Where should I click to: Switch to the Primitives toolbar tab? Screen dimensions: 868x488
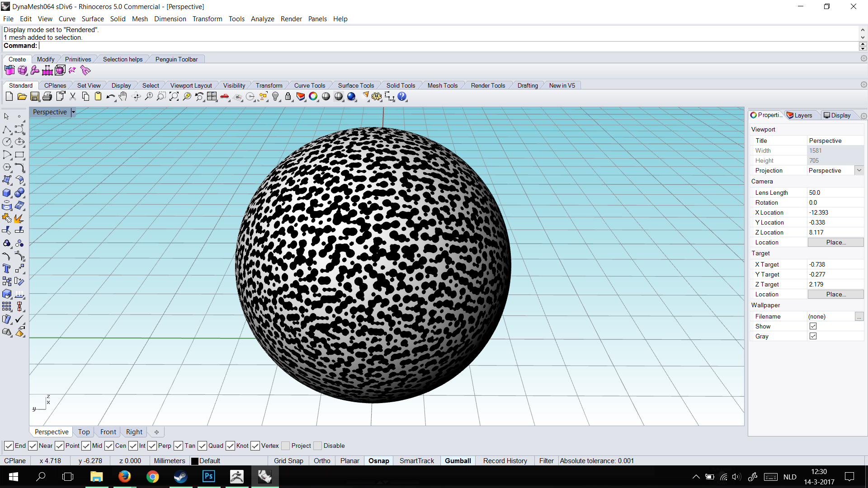tap(78, 59)
